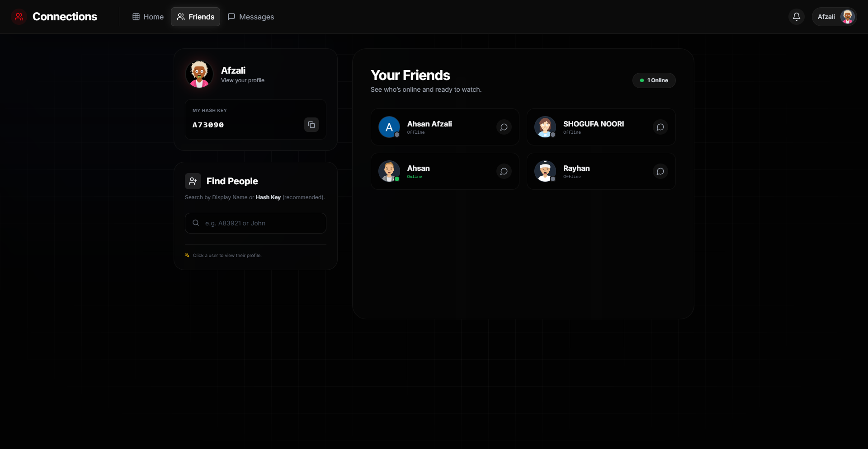The height and width of the screenshot is (449, 868).
Task: Click the Find People add-user icon
Action: click(193, 181)
